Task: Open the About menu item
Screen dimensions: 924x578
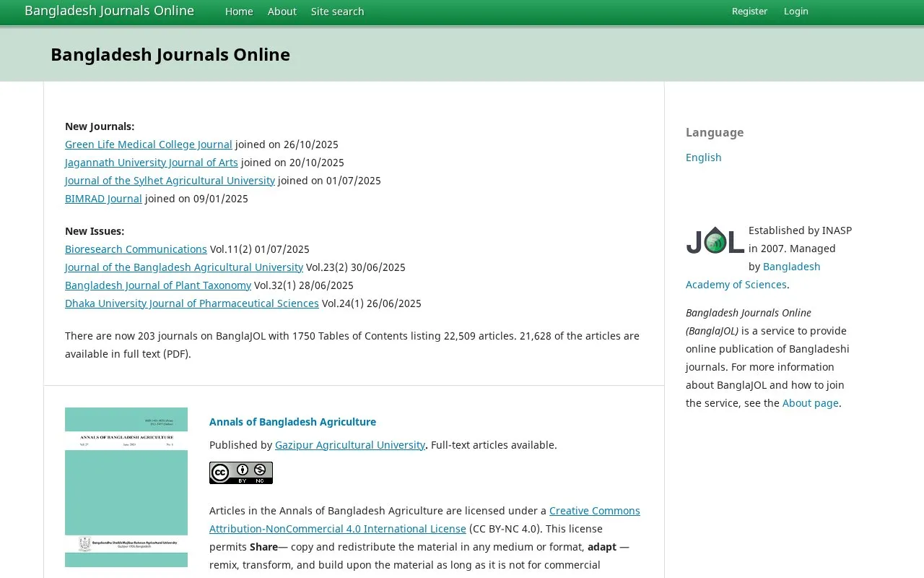Action: tap(282, 11)
